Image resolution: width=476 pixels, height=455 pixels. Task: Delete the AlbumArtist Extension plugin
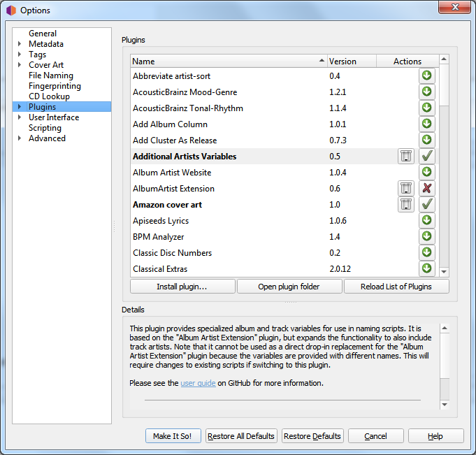point(406,188)
